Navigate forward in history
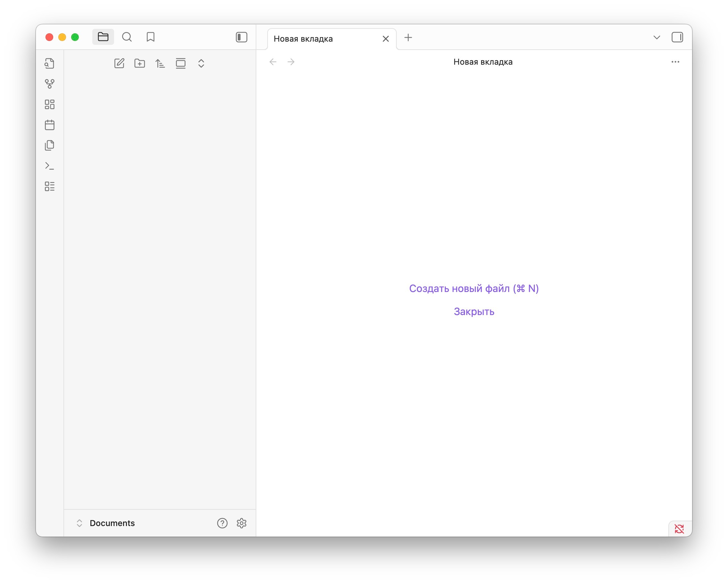This screenshot has width=728, height=584. pos(291,62)
